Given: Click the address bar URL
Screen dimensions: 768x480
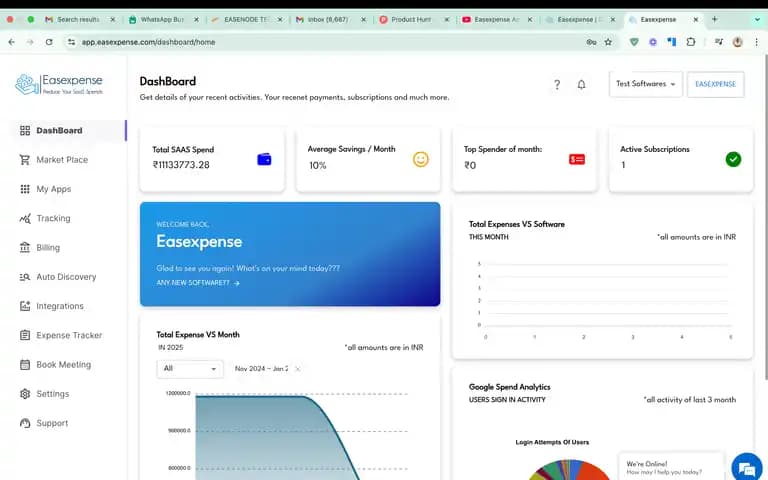Looking at the screenshot, I should click(148, 42).
